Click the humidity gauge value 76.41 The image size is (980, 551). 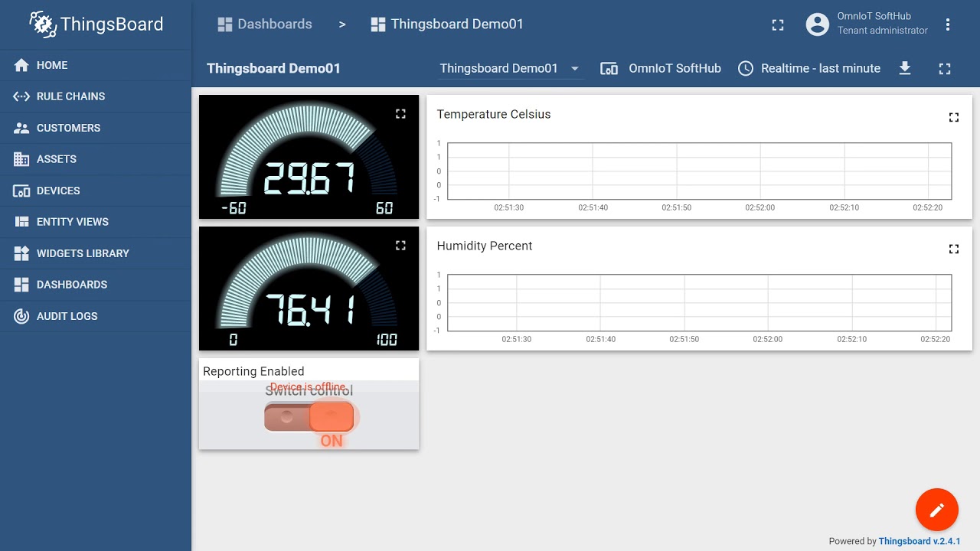pos(309,310)
